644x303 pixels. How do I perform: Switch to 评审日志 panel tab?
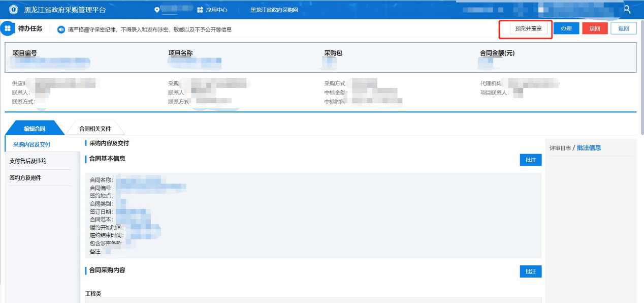(x=560, y=148)
